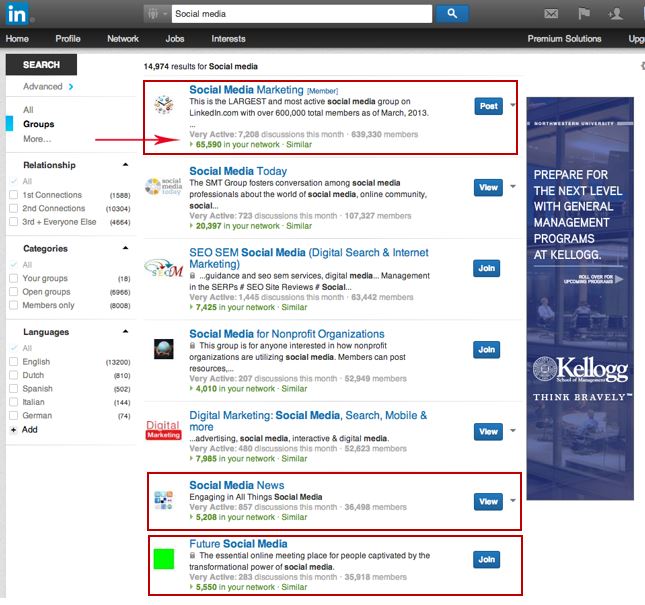The height and width of the screenshot is (605, 645).
Task: Open the Social Media News title link
Action: tap(237, 485)
